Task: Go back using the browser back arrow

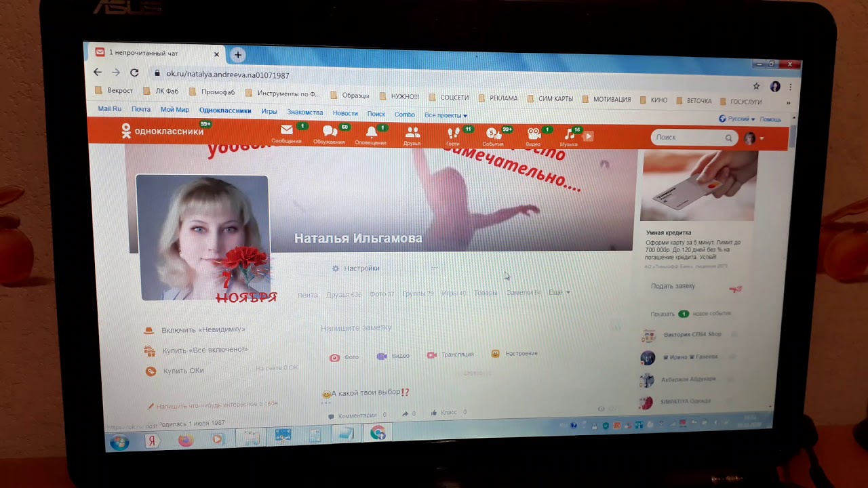Action: click(98, 73)
